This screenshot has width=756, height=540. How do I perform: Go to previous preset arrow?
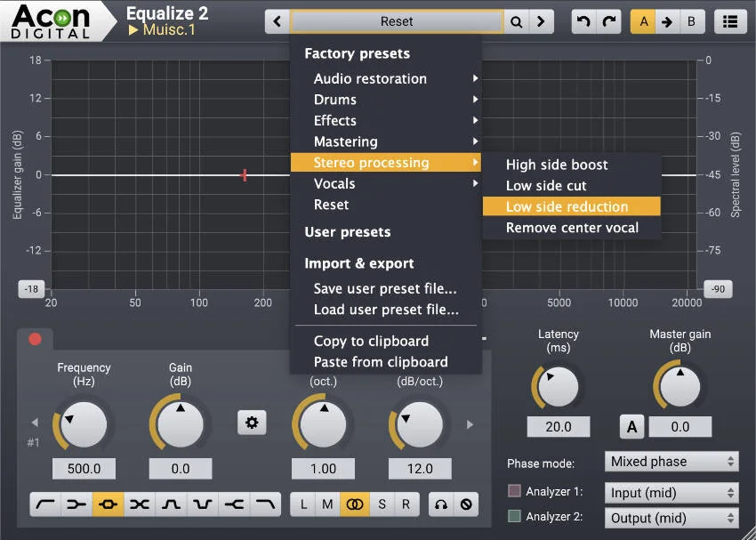[x=277, y=21]
